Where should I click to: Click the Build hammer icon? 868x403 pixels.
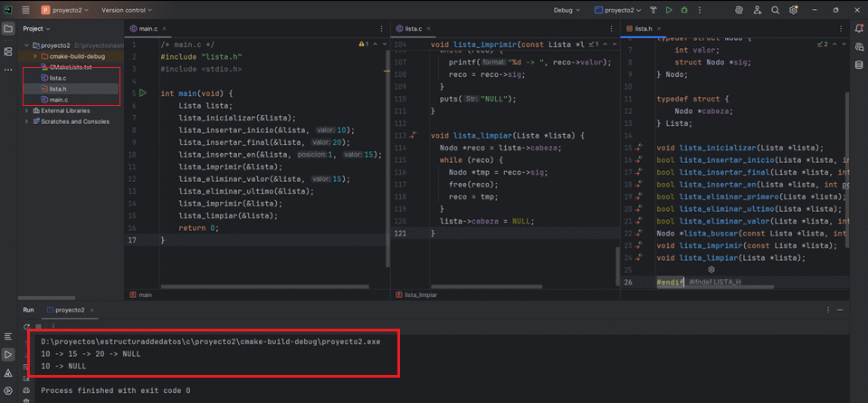point(653,10)
